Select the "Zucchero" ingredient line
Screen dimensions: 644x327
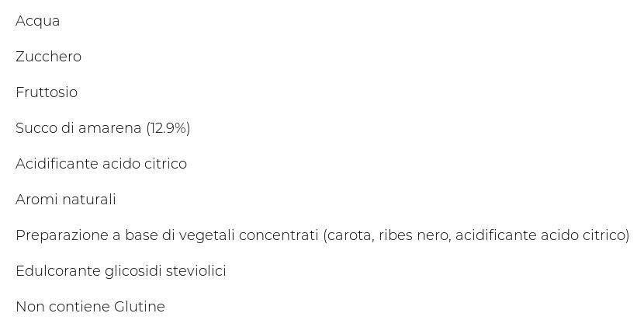(x=48, y=57)
